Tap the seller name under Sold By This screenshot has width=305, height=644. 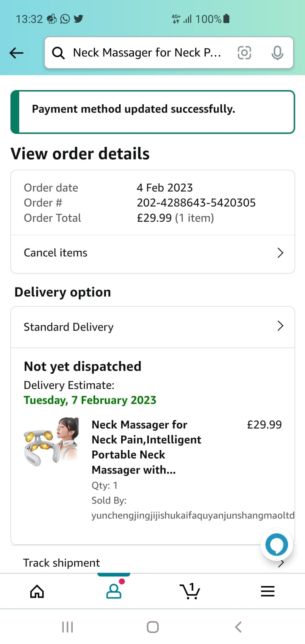click(x=192, y=515)
